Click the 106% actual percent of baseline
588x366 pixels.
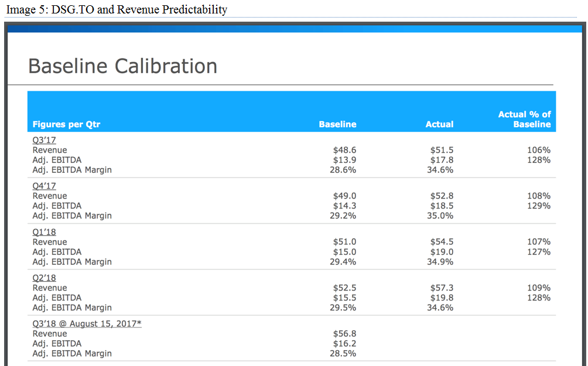click(x=539, y=150)
